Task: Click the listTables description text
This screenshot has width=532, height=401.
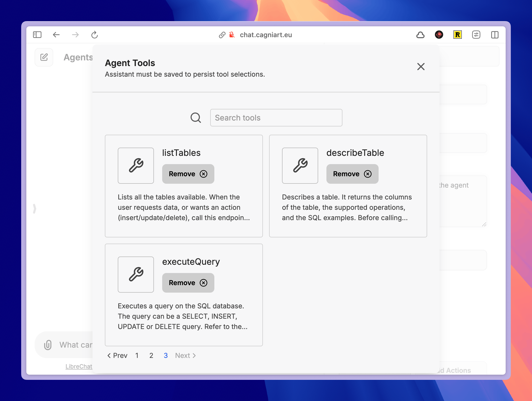Action: pos(184,207)
